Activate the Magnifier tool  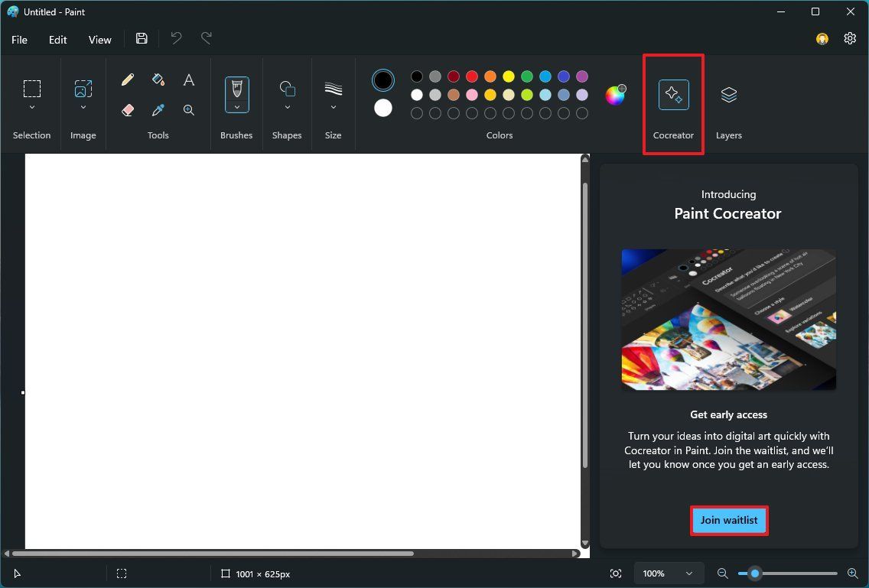188,109
